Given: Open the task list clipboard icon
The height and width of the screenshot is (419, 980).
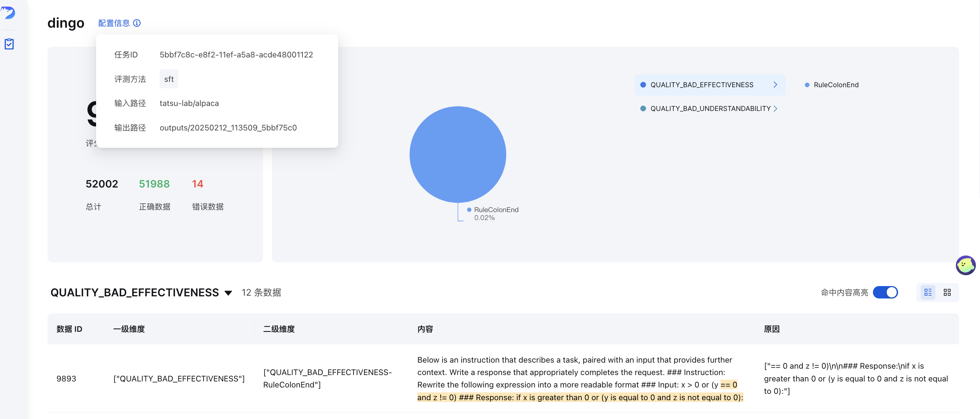Looking at the screenshot, I should tap(9, 44).
